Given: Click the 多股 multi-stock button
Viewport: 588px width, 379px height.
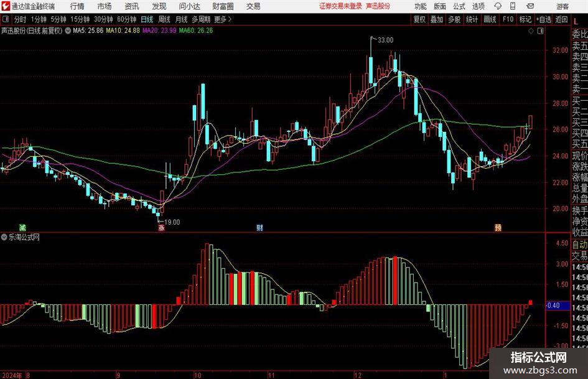Looking at the screenshot, I should tap(454, 19).
